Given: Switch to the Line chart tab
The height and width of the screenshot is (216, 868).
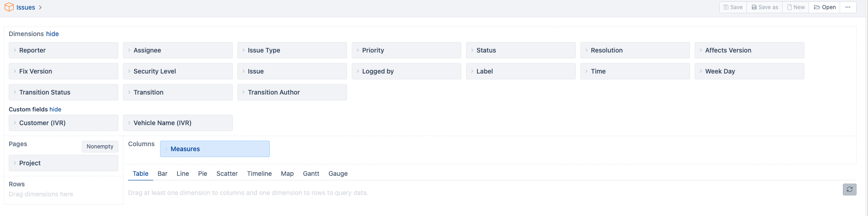Looking at the screenshot, I should click(x=183, y=174).
